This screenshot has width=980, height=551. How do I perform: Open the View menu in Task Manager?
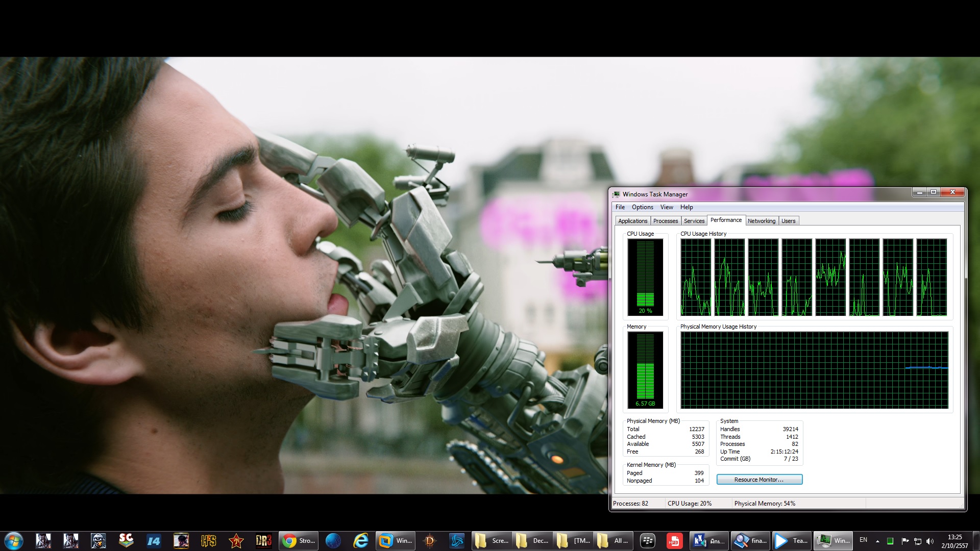(x=666, y=207)
